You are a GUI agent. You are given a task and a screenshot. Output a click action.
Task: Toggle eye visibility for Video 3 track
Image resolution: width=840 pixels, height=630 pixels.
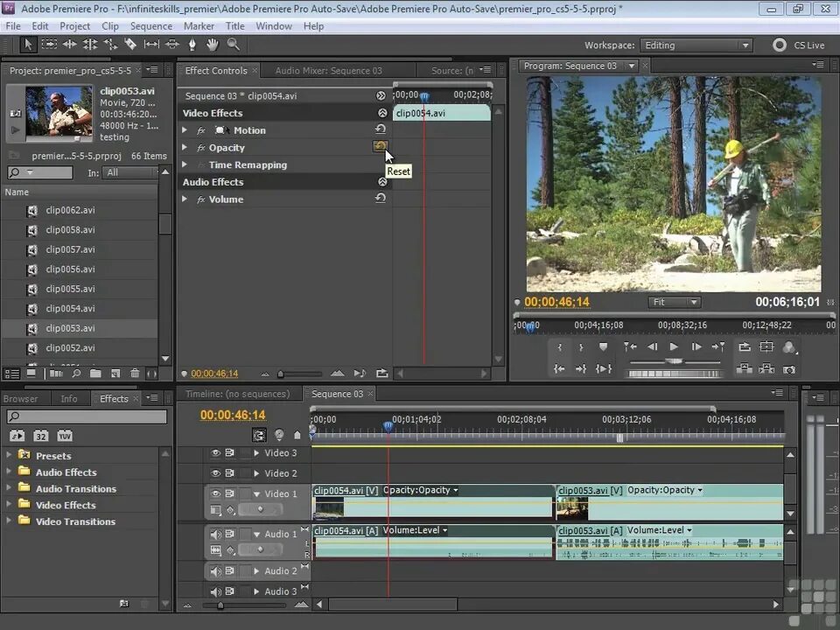pyautogui.click(x=215, y=453)
